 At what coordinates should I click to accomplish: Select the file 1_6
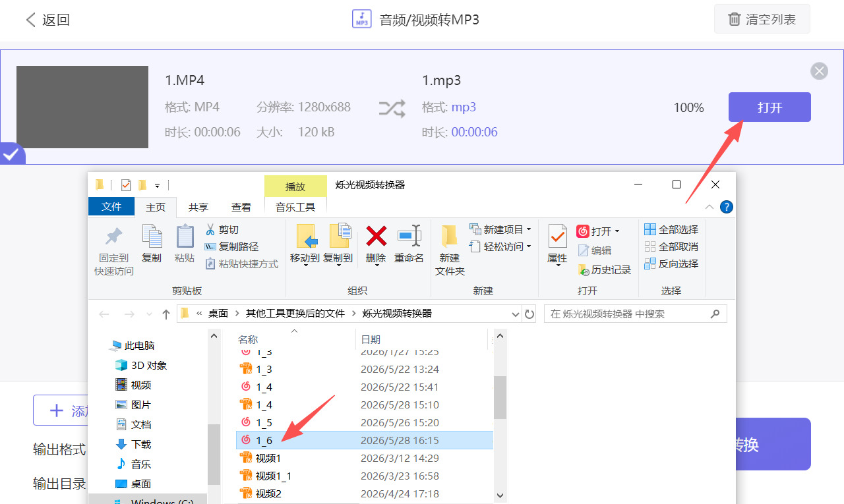pos(364,440)
